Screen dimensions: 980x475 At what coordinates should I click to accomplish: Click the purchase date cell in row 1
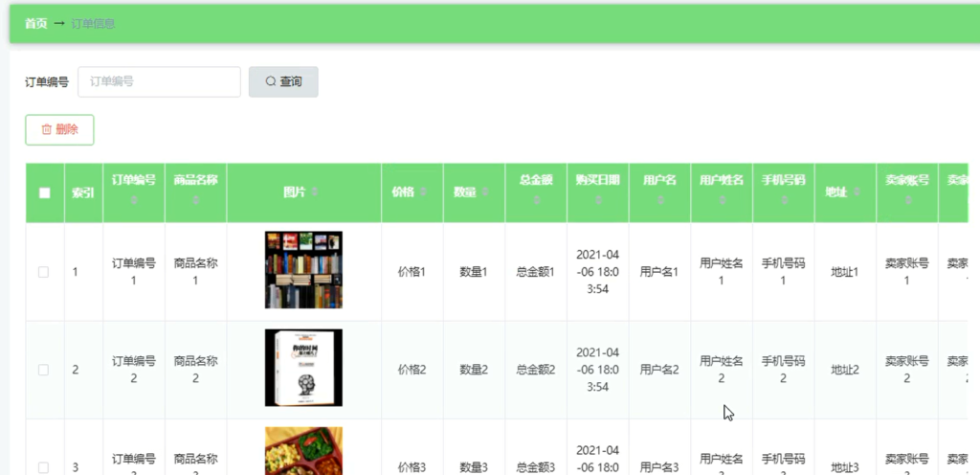(x=597, y=272)
